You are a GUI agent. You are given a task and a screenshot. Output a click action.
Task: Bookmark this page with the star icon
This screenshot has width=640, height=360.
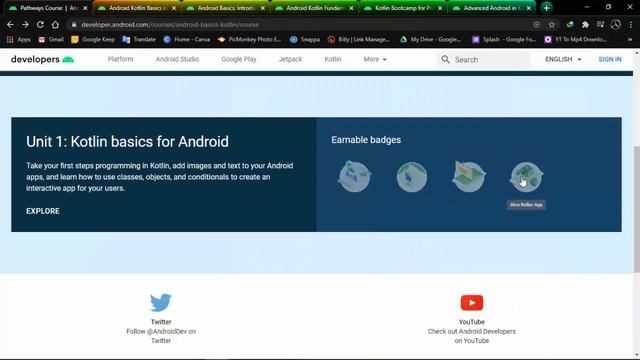551,24
